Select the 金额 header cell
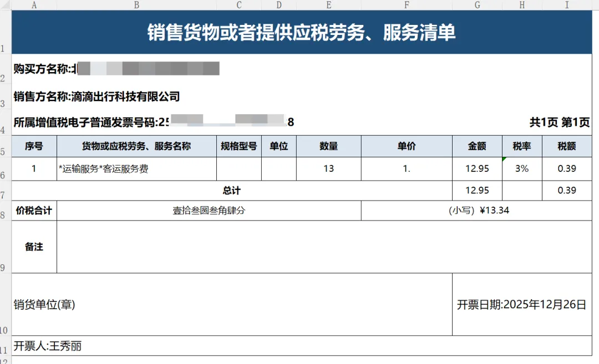The width and height of the screenshot is (599, 364). pos(477,146)
